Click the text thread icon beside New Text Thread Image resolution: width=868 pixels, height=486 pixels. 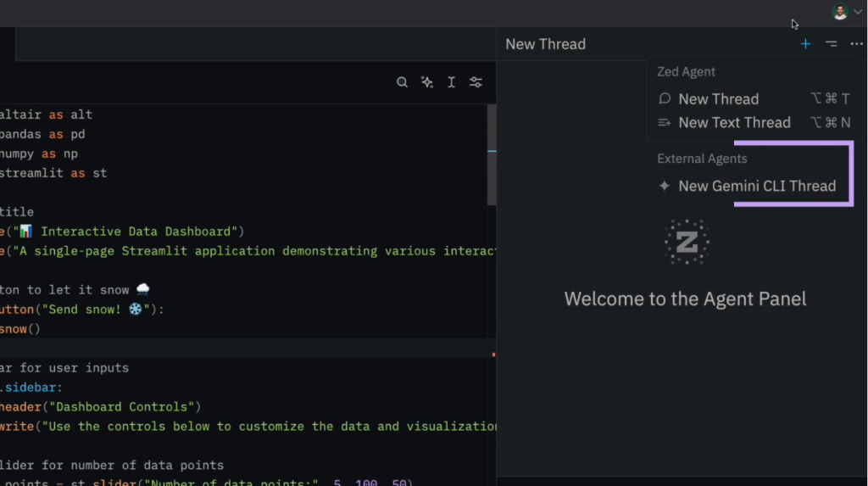[665, 122]
